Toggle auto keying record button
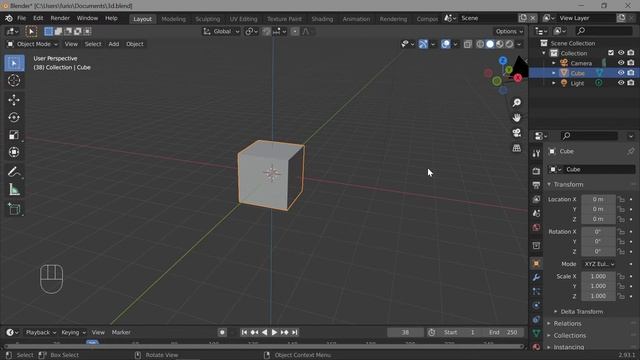 point(222,332)
